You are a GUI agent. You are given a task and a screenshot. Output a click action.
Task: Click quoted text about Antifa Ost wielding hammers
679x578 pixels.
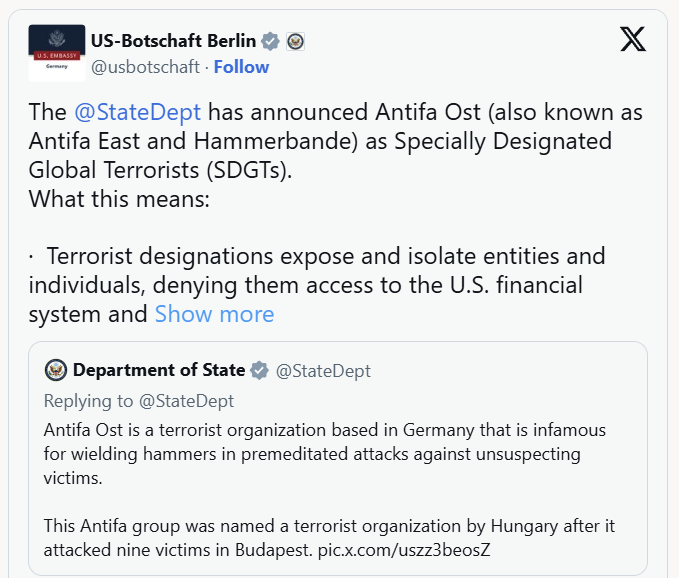[326, 453]
